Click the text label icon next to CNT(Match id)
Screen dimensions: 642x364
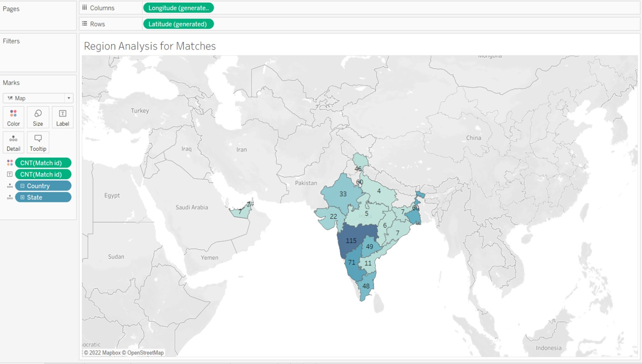coord(9,174)
